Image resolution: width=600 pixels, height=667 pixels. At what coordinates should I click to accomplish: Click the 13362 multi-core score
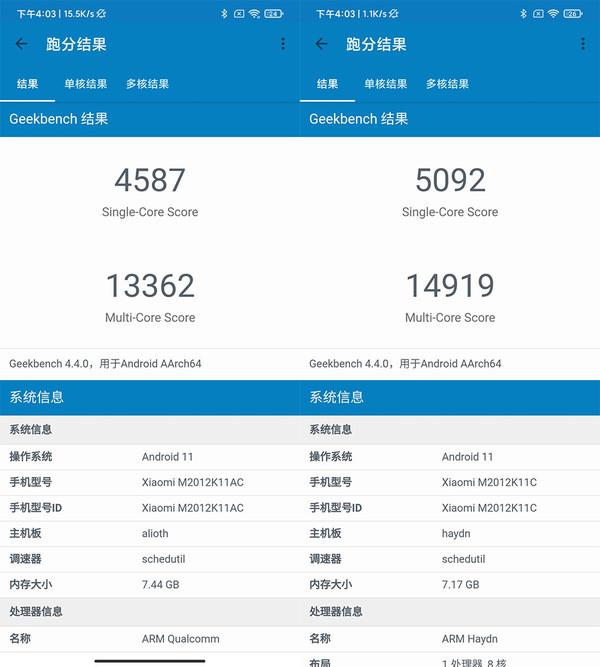pyautogui.click(x=150, y=285)
